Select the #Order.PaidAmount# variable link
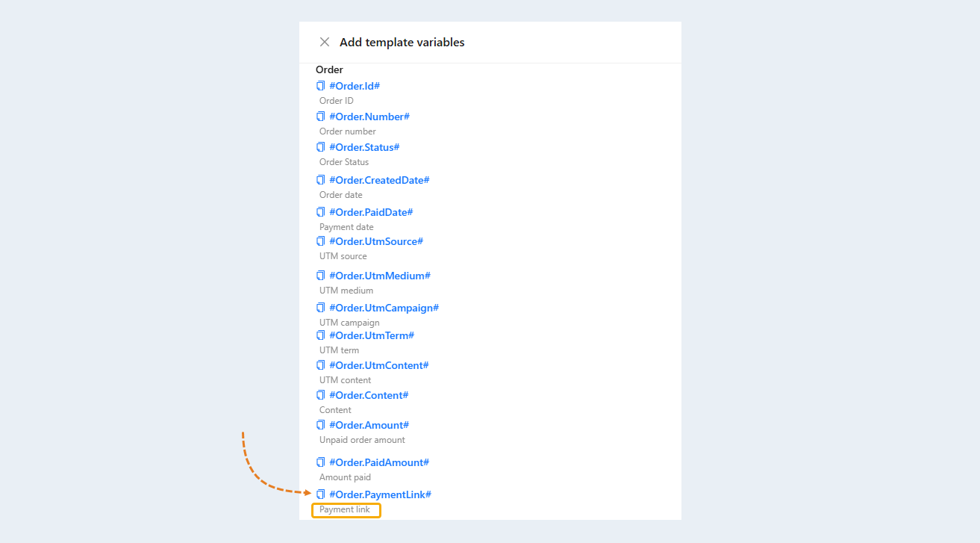The height and width of the screenshot is (543, 980). tap(379, 462)
